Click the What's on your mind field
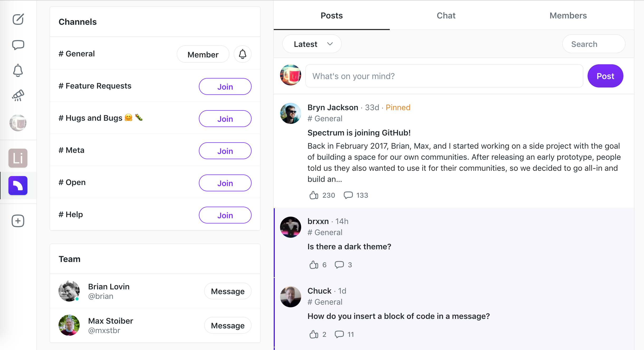Viewport: 644px width, 350px height. 444,76
